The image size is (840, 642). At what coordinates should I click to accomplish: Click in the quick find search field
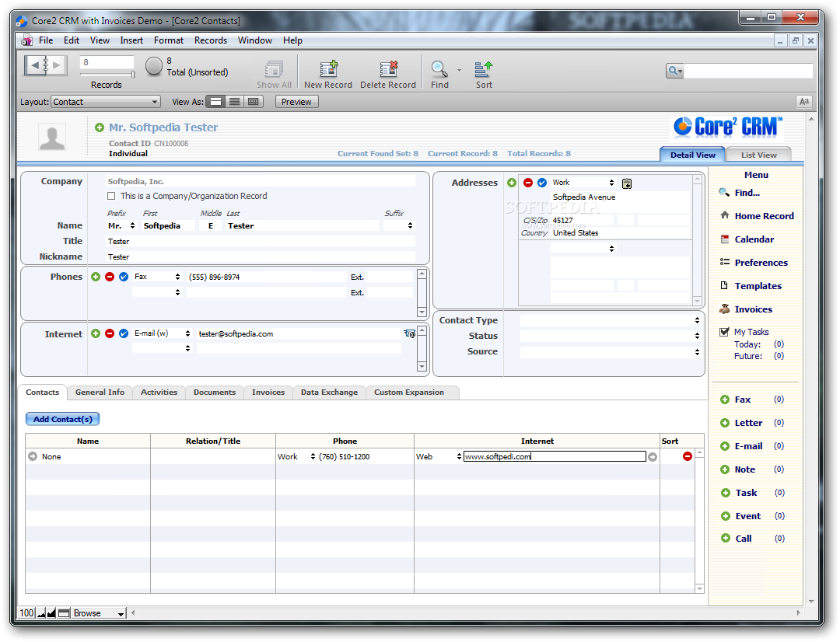coord(748,71)
